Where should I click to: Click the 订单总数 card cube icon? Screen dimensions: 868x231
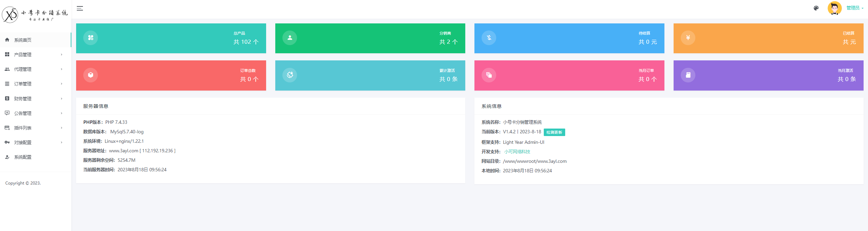coord(90,75)
